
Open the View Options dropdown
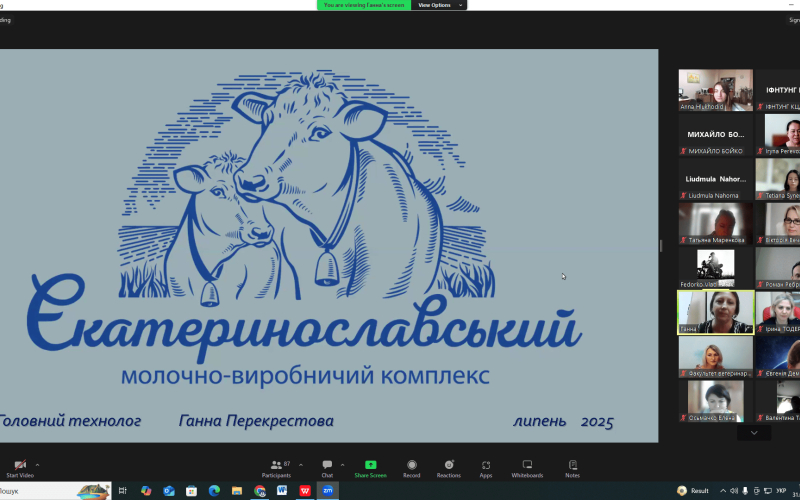439,5
